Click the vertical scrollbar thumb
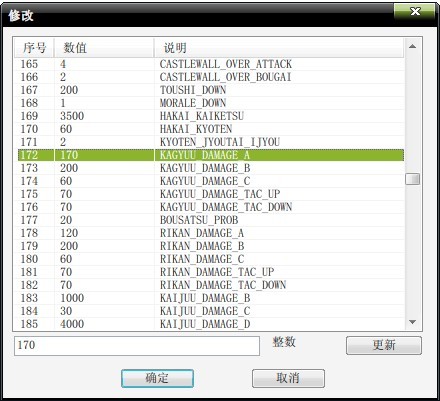Image resolution: width=440 pixels, height=401 pixels. [x=412, y=179]
